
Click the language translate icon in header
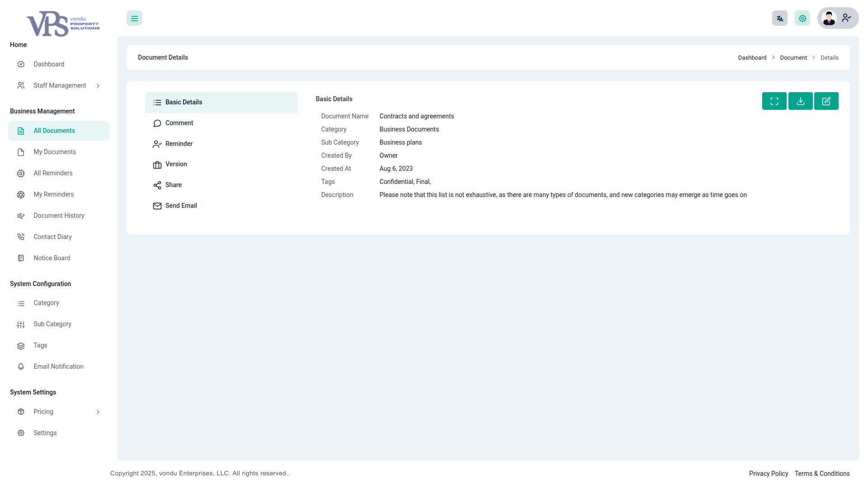(779, 19)
